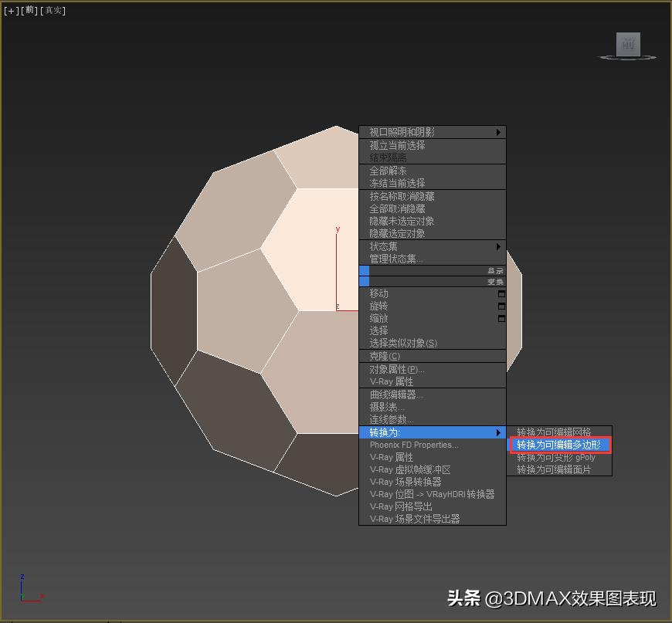672x623 pixels.
Task: Open the [前] viewport view menu
Action: (x=29, y=11)
